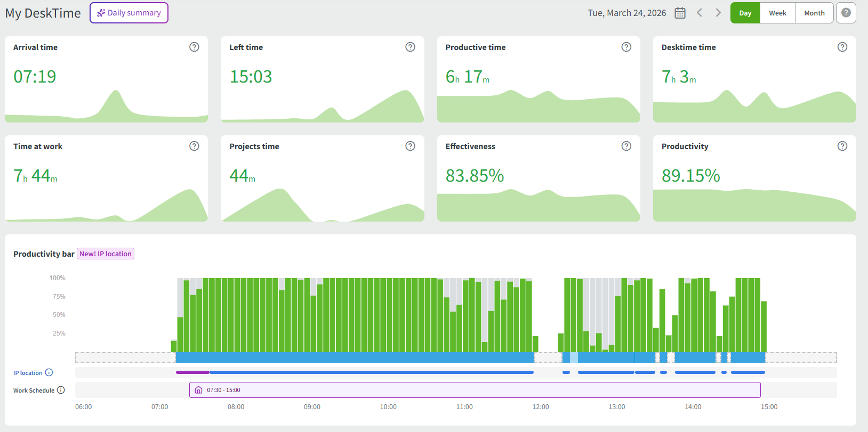Click the Arrival time help icon
868x432 pixels.
pyautogui.click(x=194, y=47)
